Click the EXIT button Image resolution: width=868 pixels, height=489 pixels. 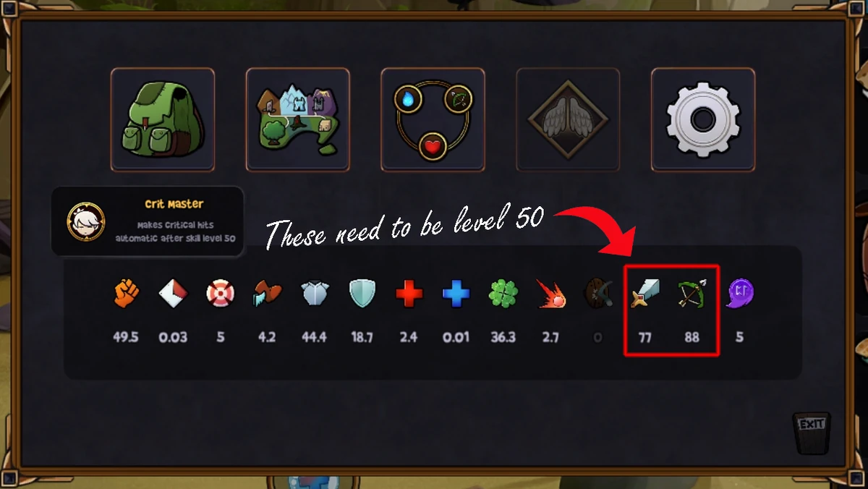click(x=812, y=431)
